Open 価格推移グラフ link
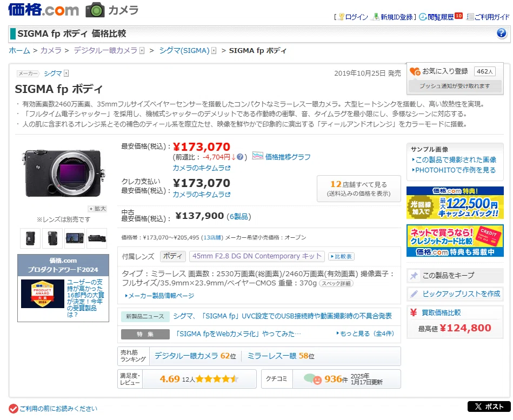The width and height of the screenshot is (513, 420). (288, 157)
